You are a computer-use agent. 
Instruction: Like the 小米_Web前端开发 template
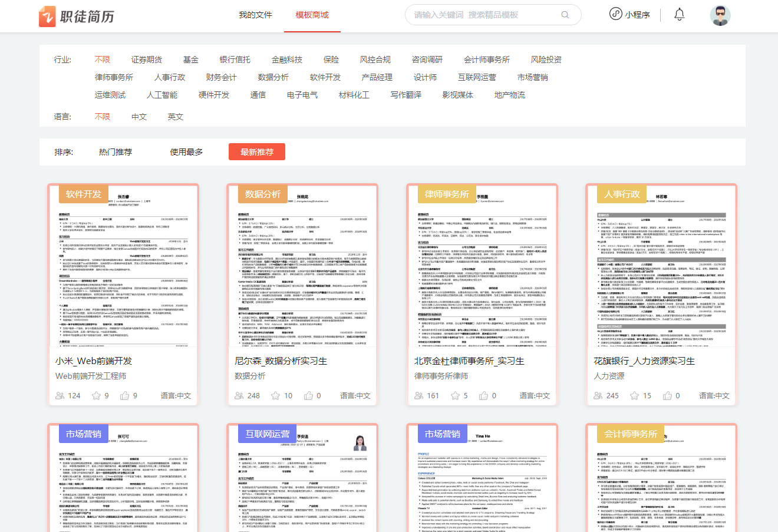pyautogui.click(x=124, y=395)
